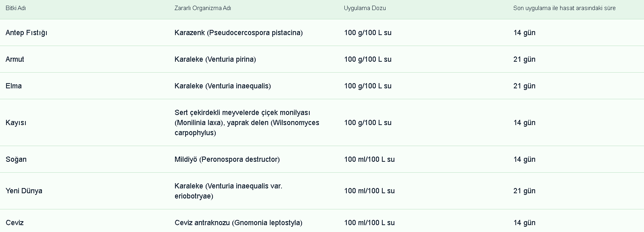
Task: Select the "Kayısı" plant name
Action: click(x=16, y=123)
